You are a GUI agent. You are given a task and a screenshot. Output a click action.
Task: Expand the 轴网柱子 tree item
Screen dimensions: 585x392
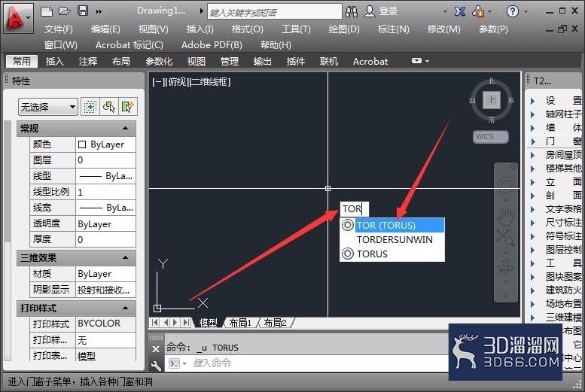pos(533,114)
